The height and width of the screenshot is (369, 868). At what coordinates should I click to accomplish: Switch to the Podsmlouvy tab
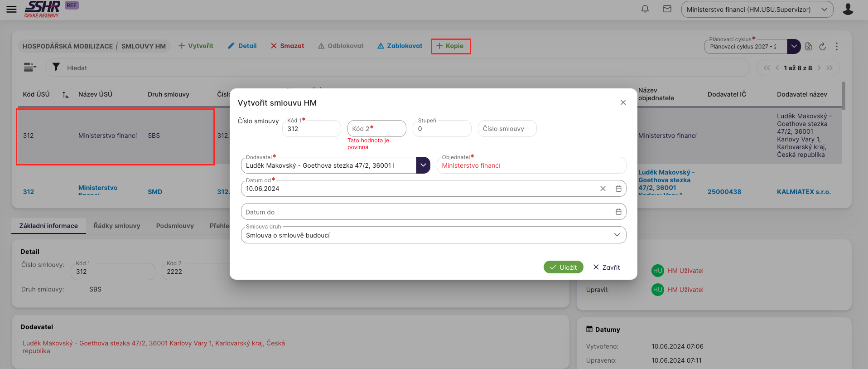[175, 226]
